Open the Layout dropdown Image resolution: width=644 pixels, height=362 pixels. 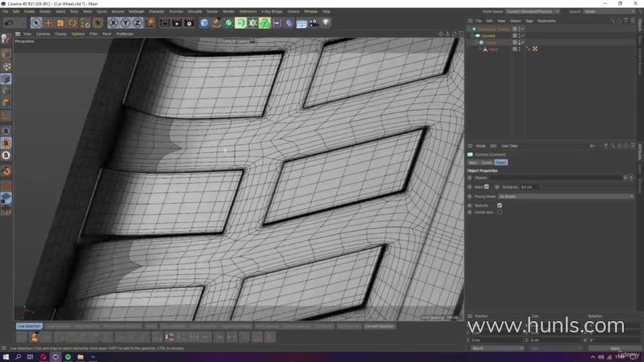[609, 11]
